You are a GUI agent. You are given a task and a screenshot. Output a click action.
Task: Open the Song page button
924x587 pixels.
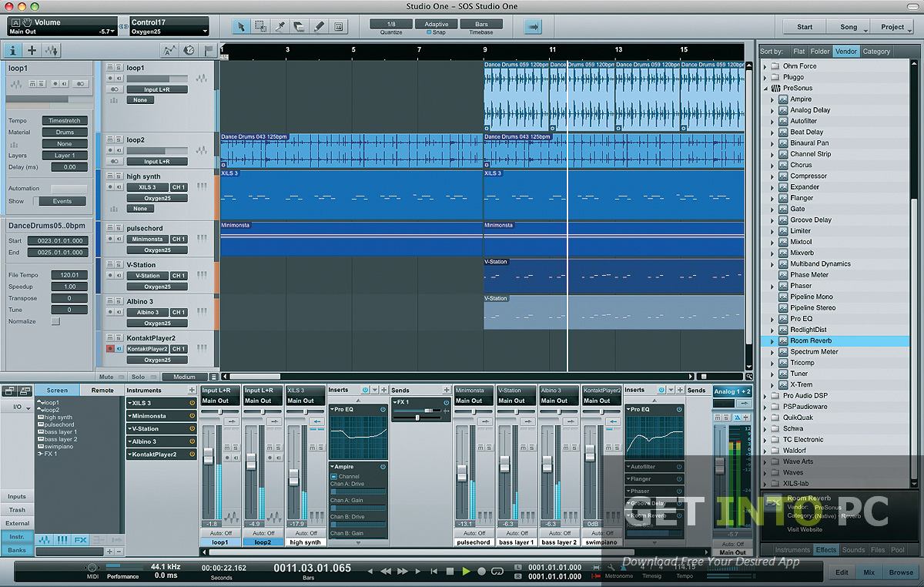click(849, 27)
